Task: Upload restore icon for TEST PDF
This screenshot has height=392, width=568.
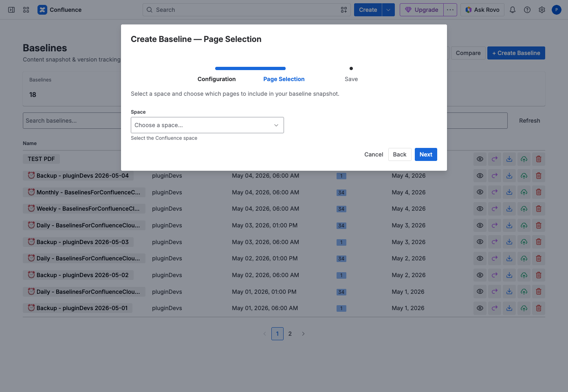Action: (x=524, y=159)
